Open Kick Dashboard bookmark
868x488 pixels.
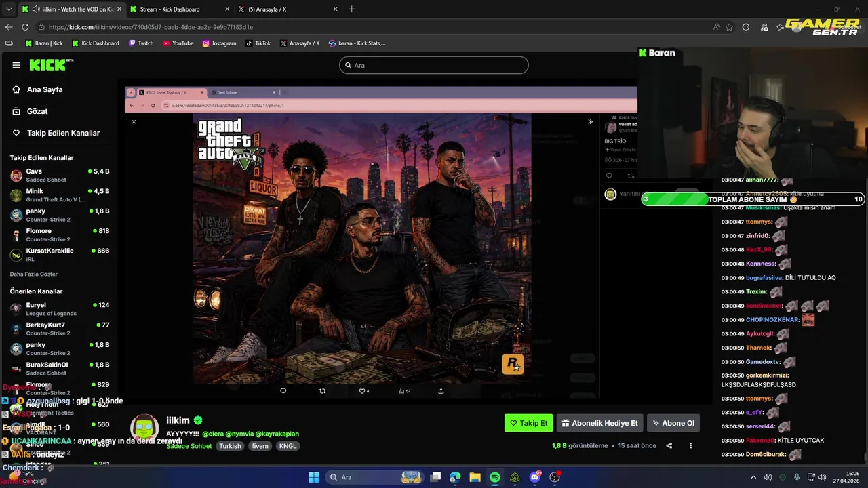tap(95, 43)
